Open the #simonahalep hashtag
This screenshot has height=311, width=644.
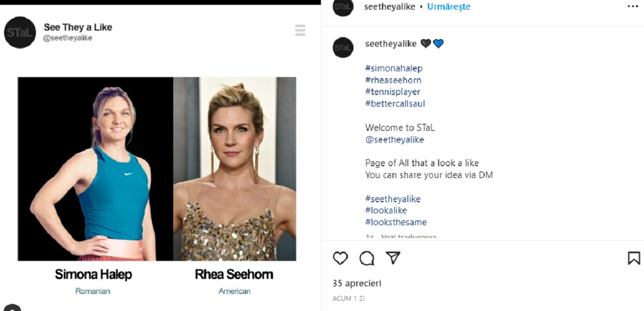[393, 68]
